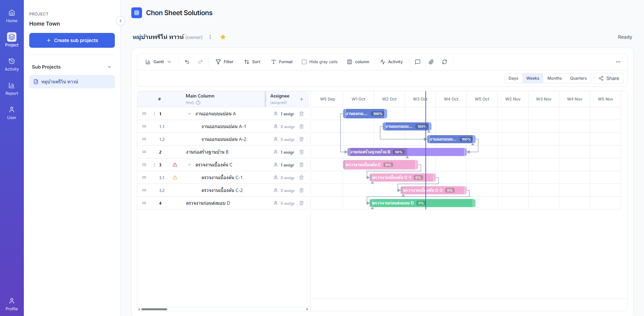The width and height of the screenshot is (644, 316).
Task: Delete row งานออกแบบแปลน A trash icon
Action: (x=302, y=114)
